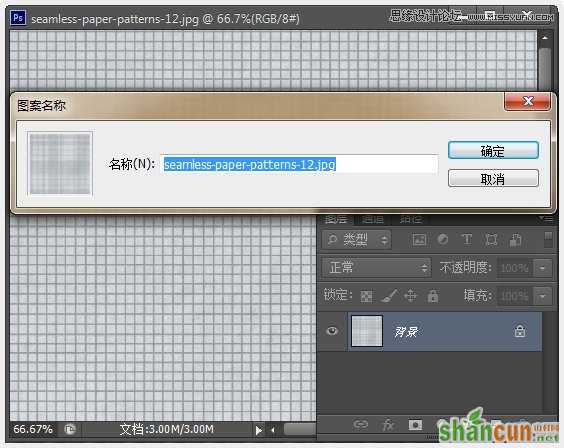The image size is (564, 448).
Task: Click the 不透明度 opacity value field
Action: pyautogui.click(x=514, y=268)
